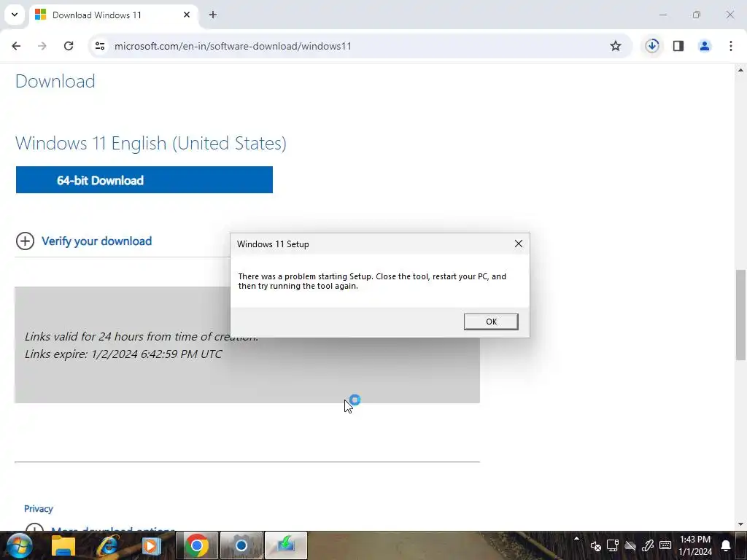Screen dimensions: 747x560
Task: Click the address bar URL
Action: (233, 46)
